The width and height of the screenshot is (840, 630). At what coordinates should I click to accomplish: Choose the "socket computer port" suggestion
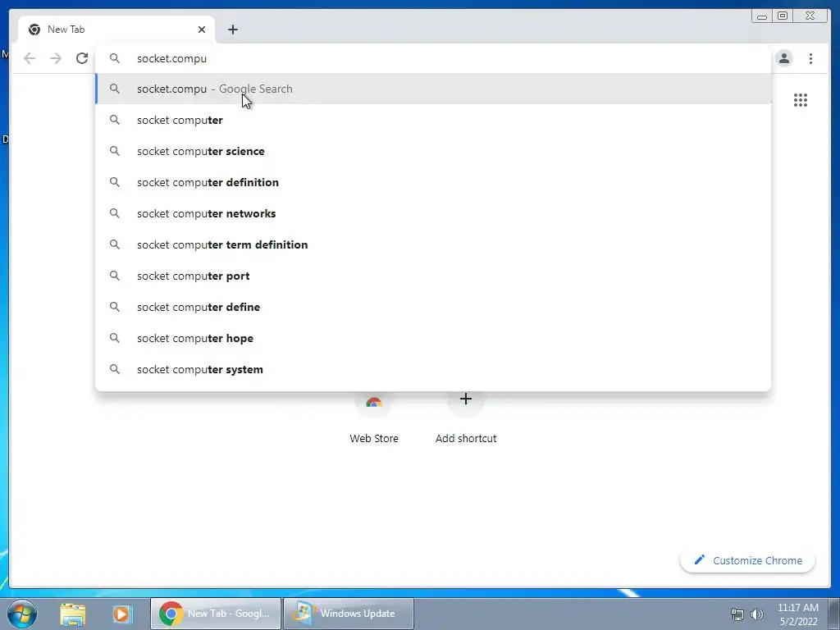pos(433,276)
